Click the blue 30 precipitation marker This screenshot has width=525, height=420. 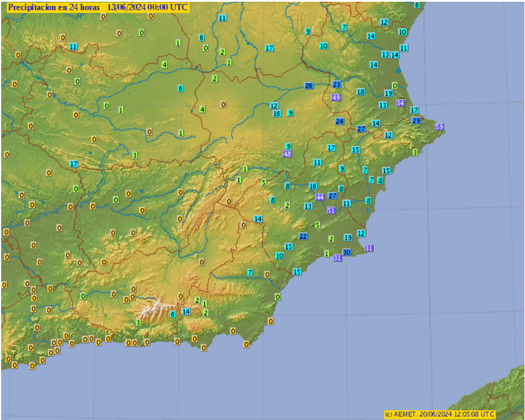347,252
